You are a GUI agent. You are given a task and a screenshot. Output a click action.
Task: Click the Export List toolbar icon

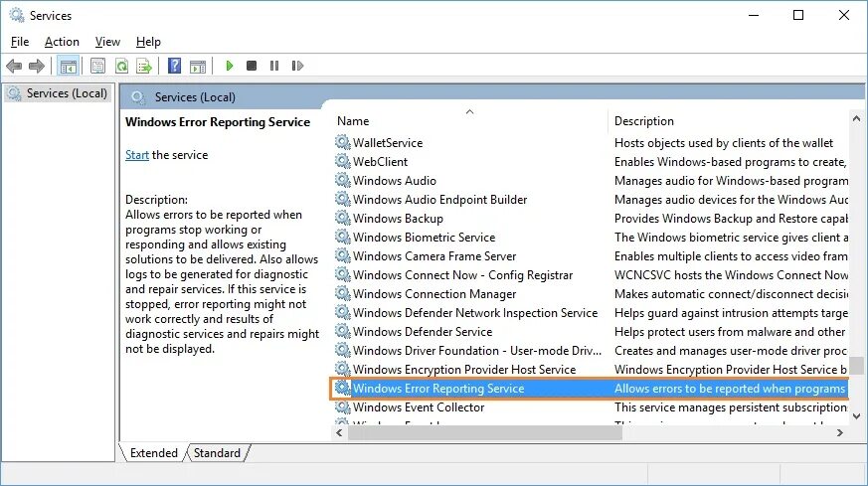coord(144,67)
